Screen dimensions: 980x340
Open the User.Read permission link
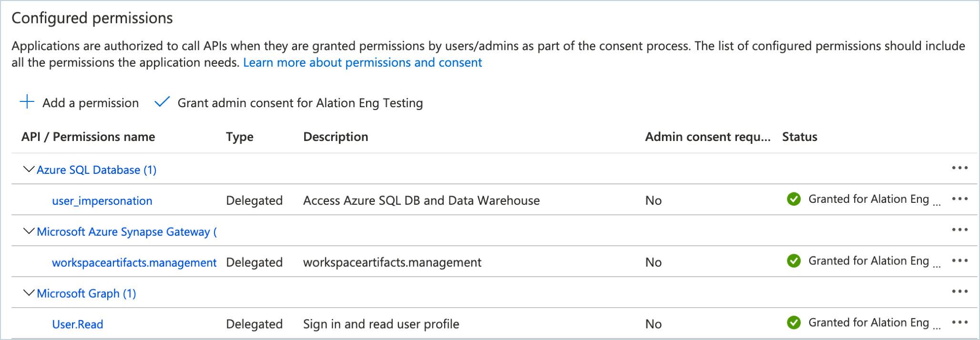coord(78,324)
